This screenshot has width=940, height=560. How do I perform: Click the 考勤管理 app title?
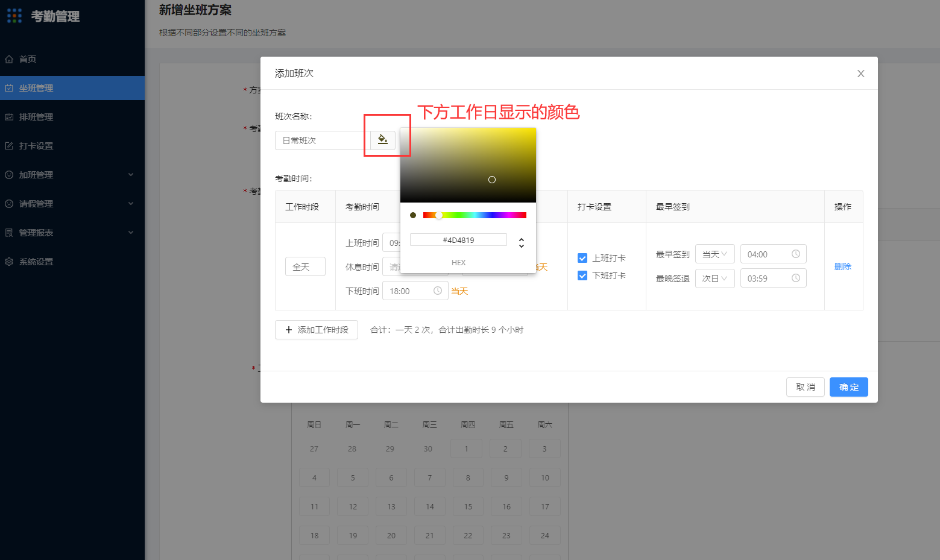(x=55, y=16)
